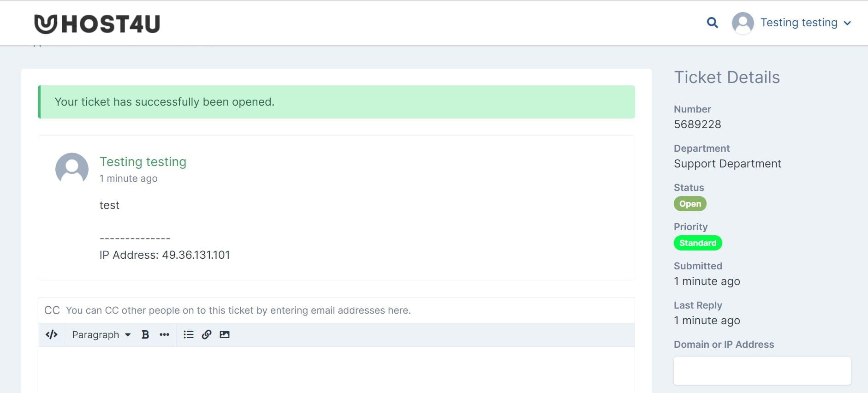The width and height of the screenshot is (868, 393).
Task: Open the Paragraph style dropdown
Action: click(x=101, y=334)
